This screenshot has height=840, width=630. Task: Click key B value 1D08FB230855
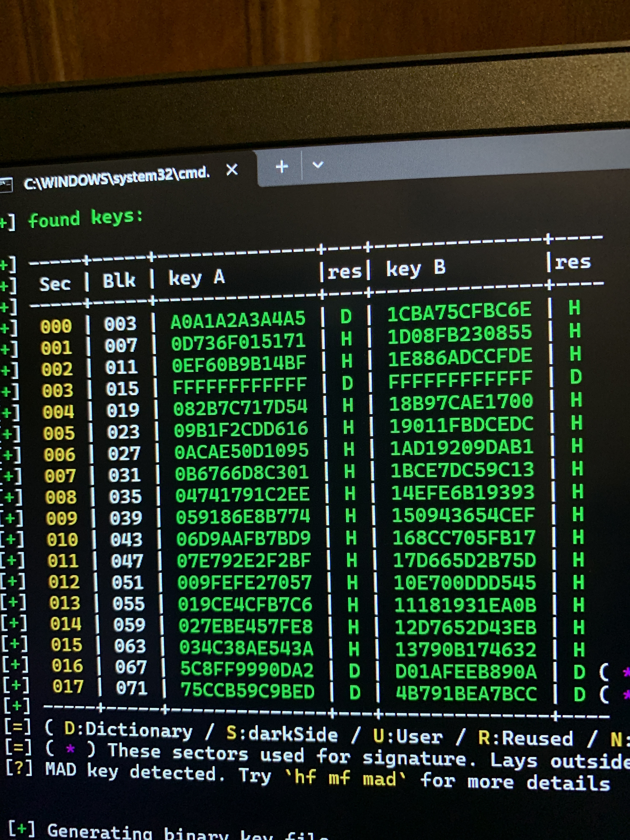pos(460,334)
